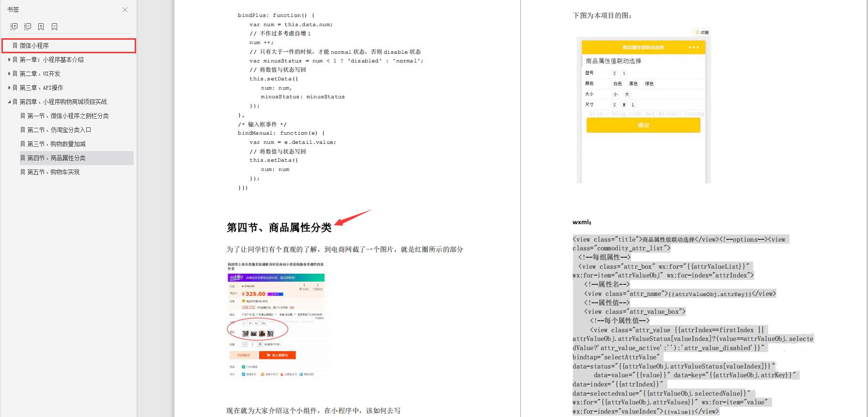This screenshot has height=417, width=868.
Task: Click the e-commerce product screenshot image
Action: (277, 321)
